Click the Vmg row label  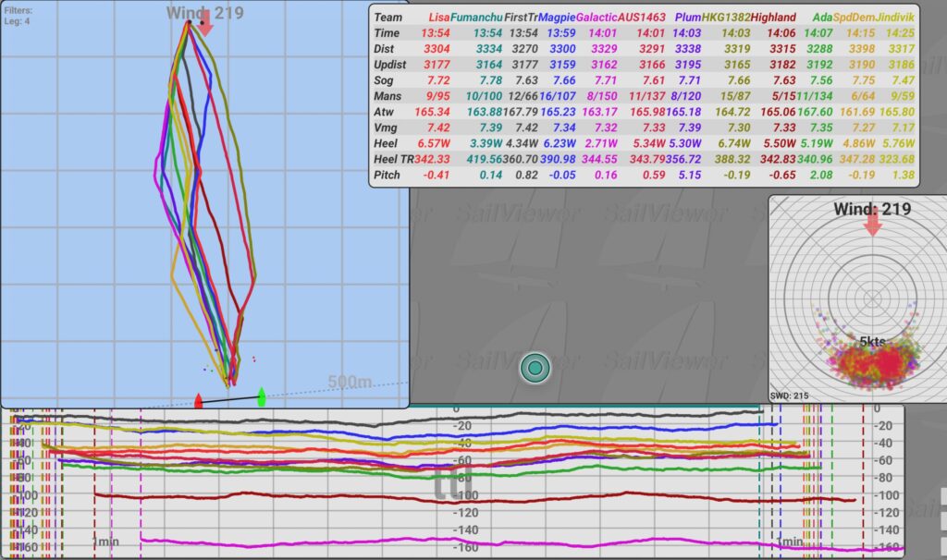[386, 128]
